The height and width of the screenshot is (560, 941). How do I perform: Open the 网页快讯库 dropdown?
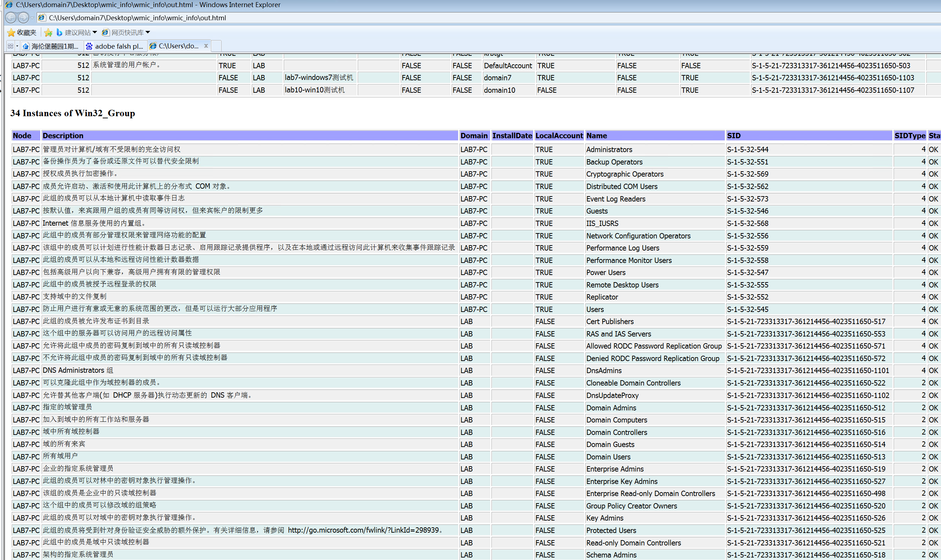pos(126,32)
